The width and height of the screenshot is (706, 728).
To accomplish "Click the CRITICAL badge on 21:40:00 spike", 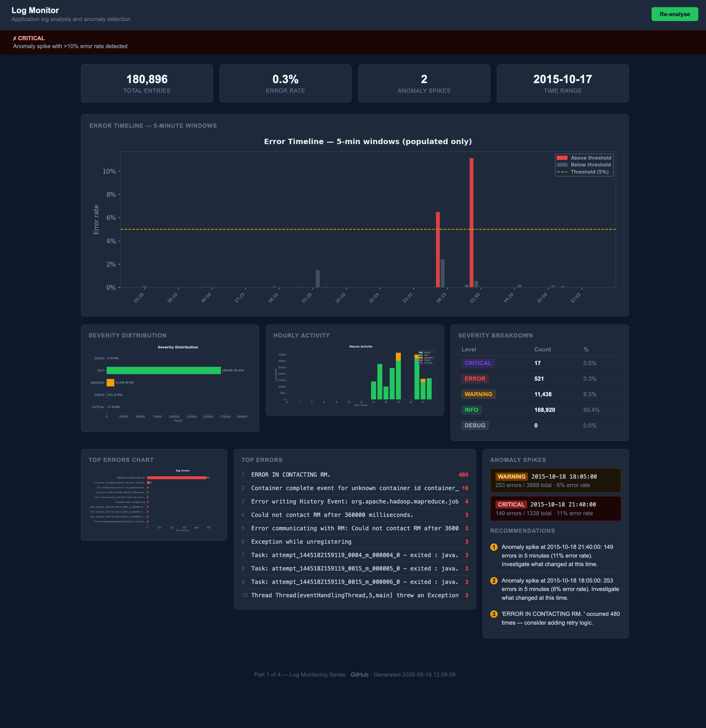I will (511, 504).
